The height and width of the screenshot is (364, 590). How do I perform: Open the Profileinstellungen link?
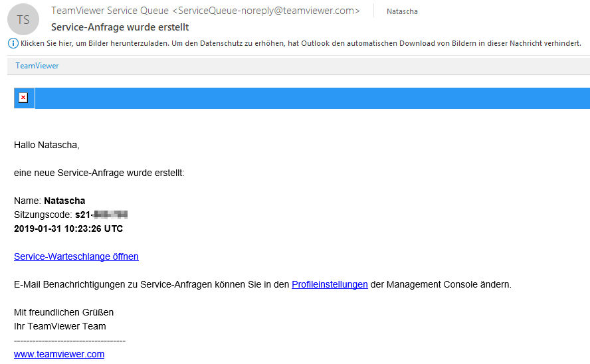tap(330, 284)
